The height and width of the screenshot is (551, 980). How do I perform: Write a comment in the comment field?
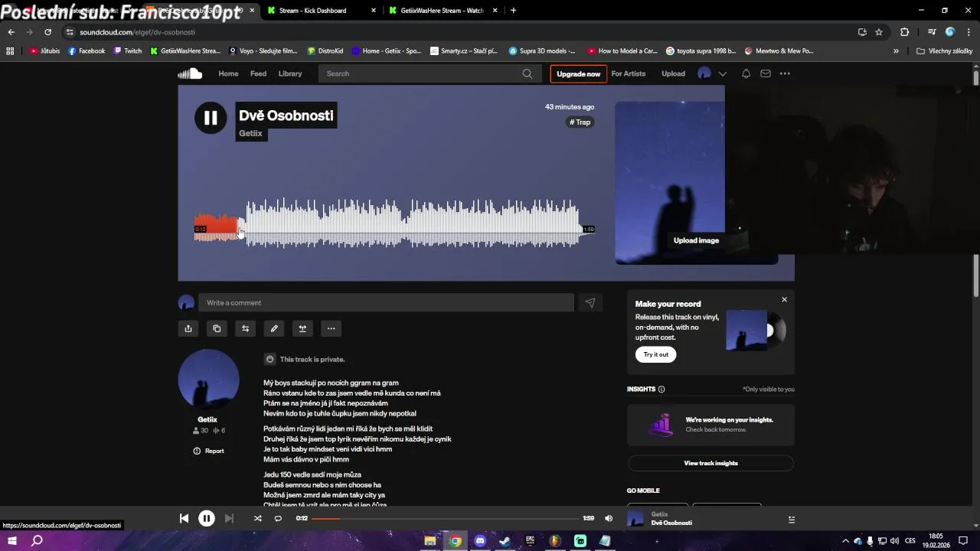(386, 302)
